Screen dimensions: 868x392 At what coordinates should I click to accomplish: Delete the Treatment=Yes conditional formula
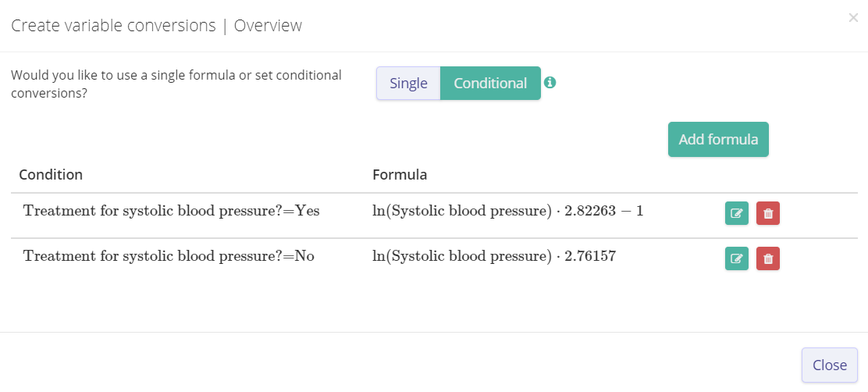click(768, 213)
